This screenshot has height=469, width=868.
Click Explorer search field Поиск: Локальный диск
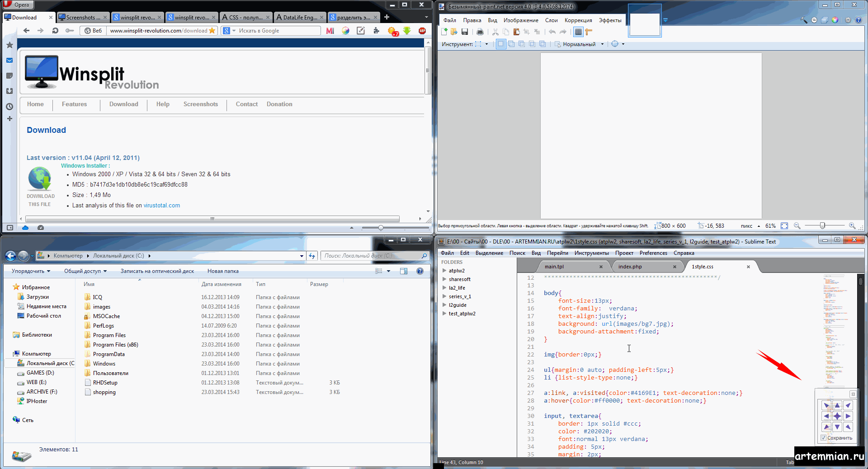pos(374,256)
